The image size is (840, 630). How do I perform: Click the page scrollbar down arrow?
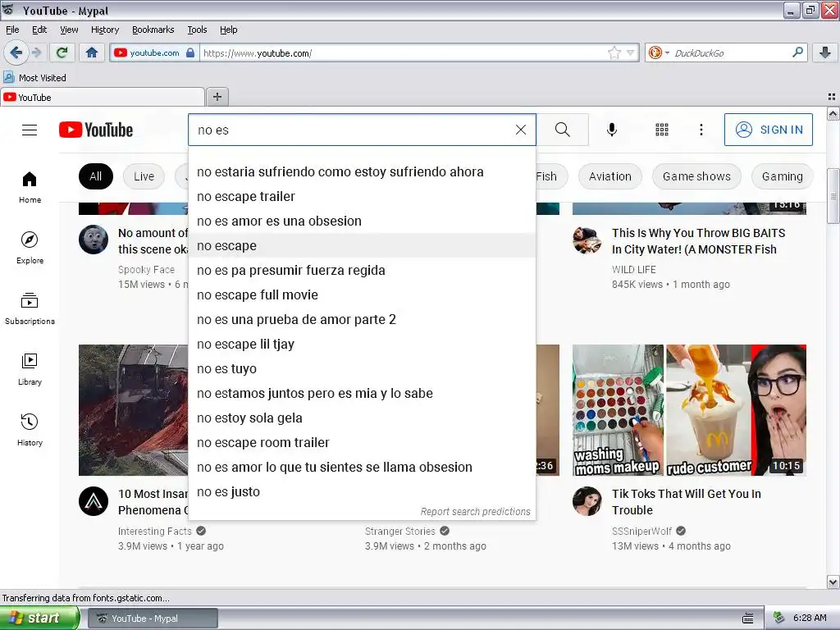(x=833, y=582)
